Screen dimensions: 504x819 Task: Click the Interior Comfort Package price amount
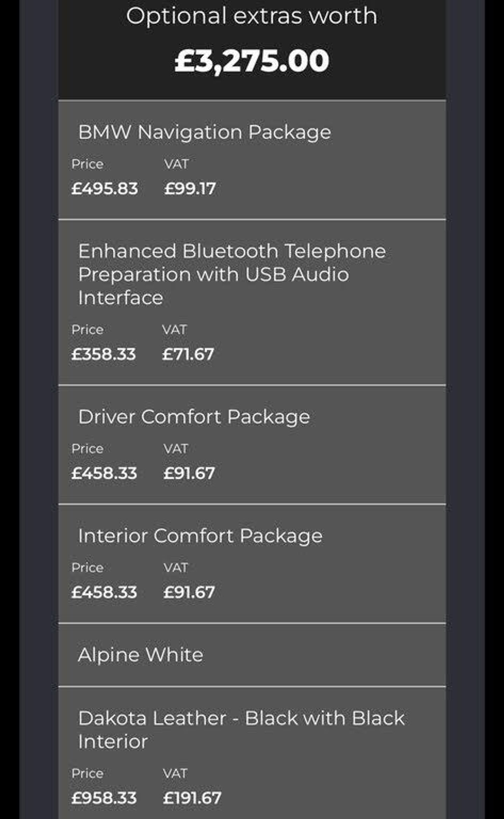point(104,592)
